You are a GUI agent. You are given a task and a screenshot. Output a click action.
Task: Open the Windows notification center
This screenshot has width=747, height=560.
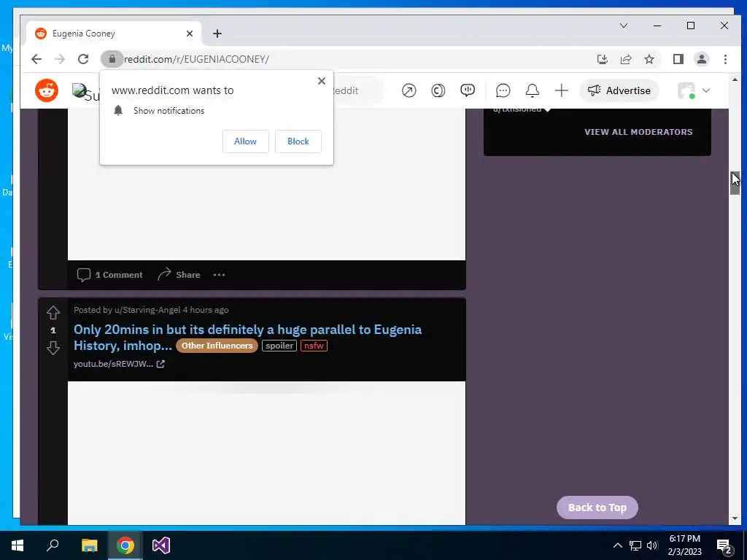tap(724, 545)
